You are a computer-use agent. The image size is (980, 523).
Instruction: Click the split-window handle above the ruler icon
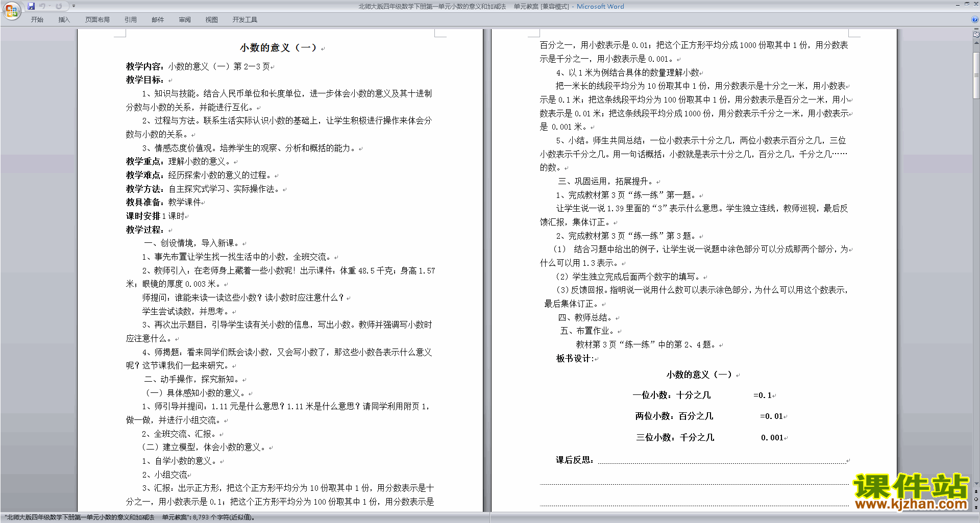tap(976, 29)
